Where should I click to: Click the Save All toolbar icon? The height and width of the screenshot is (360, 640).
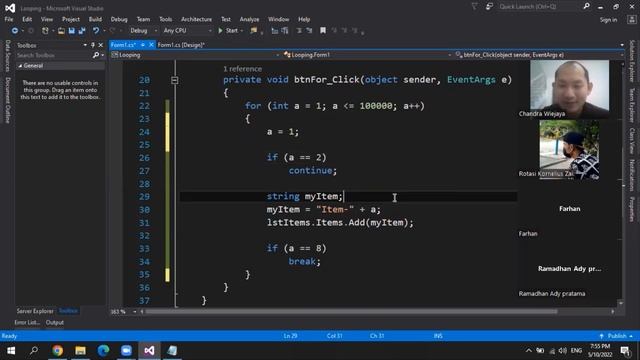pos(82,31)
